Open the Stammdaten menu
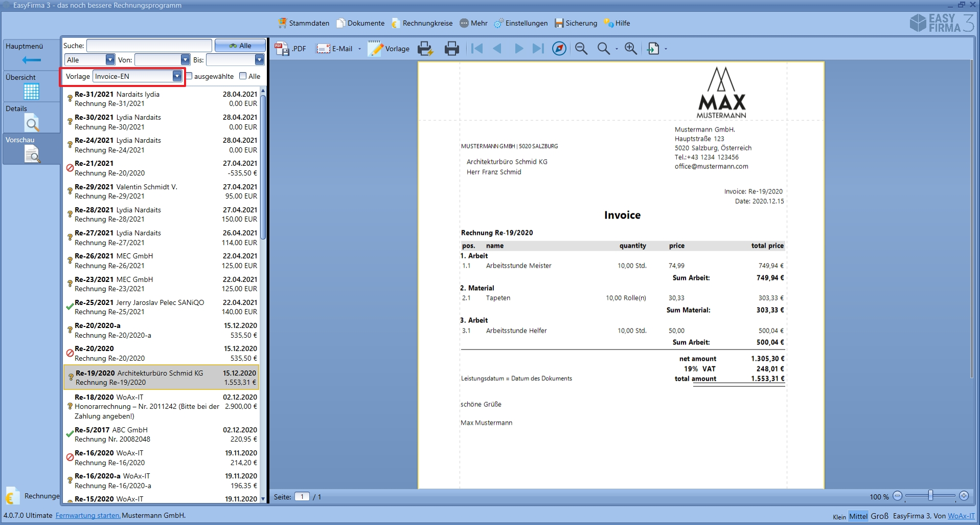 [x=304, y=23]
